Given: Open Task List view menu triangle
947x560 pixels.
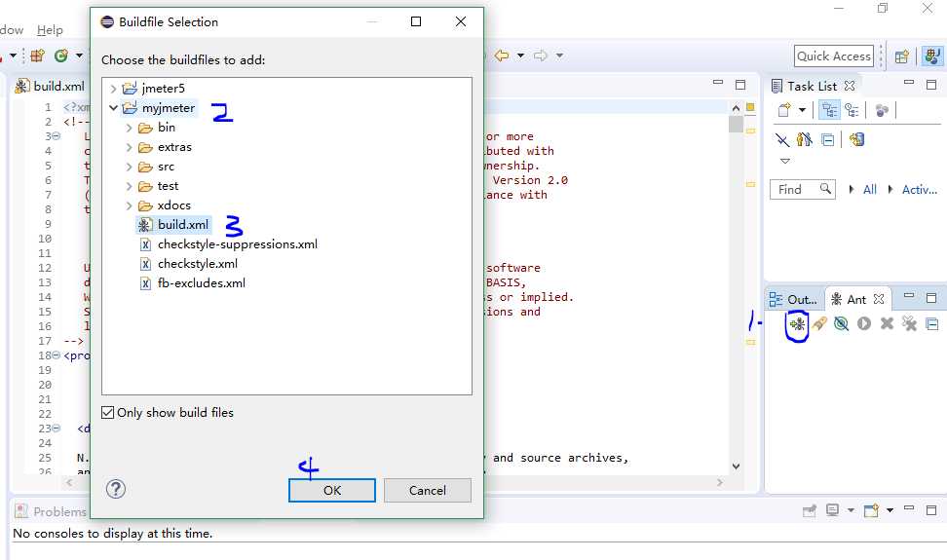Looking at the screenshot, I should (785, 161).
